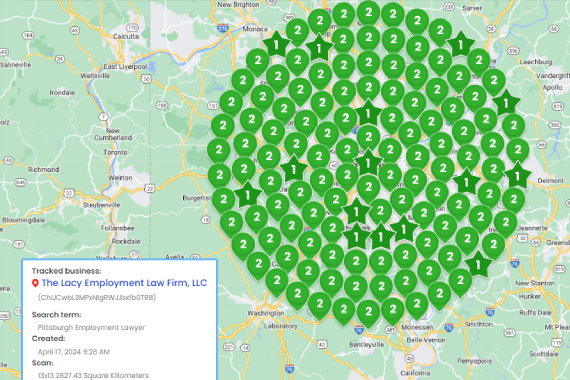Select the rank 1 star pin nearest Apollo
Viewport: 570px width, 380px height.
pyautogui.click(x=506, y=103)
